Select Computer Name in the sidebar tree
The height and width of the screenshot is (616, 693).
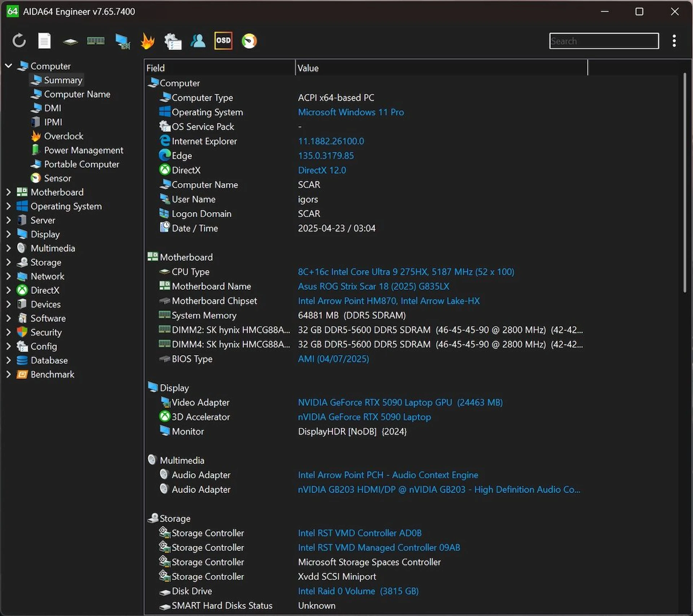[x=70, y=94]
